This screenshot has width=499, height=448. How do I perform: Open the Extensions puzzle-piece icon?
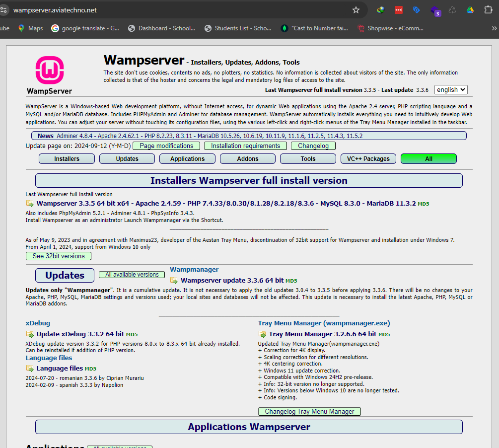coord(488,10)
